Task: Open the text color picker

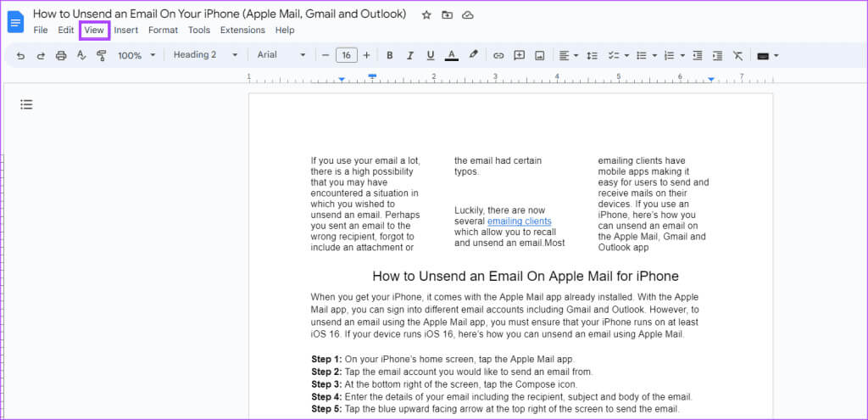Action: point(452,55)
